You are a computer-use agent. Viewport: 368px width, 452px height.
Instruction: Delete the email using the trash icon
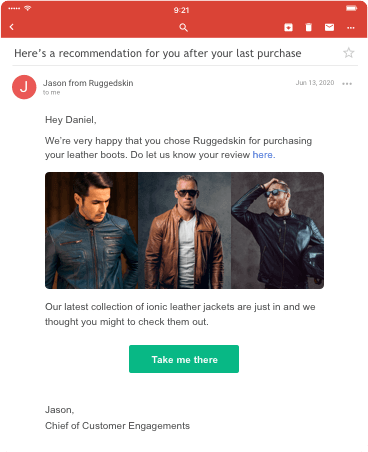click(x=309, y=27)
